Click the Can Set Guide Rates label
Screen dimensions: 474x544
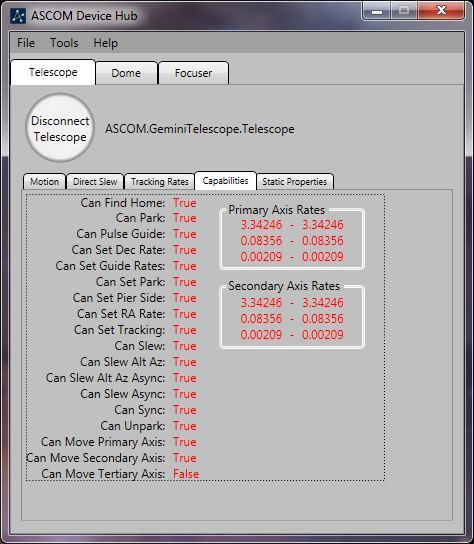click(x=110, y=266)
